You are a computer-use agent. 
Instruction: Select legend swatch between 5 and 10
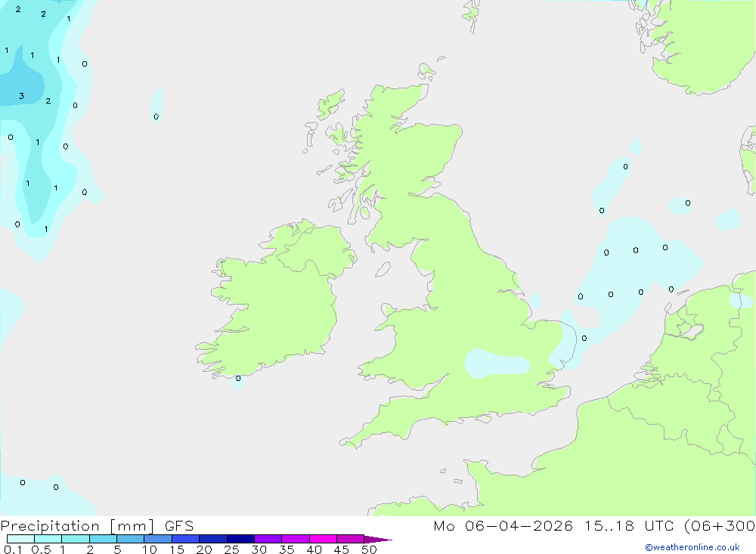coord(130,539)
